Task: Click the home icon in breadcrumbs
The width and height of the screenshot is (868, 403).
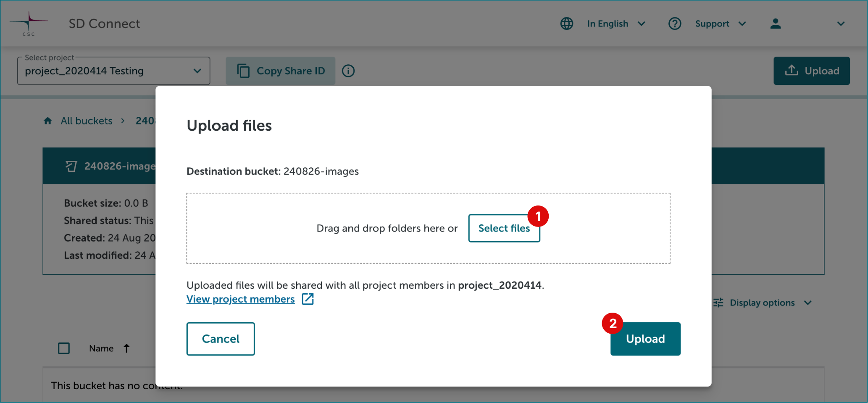Action: point(48,121)
